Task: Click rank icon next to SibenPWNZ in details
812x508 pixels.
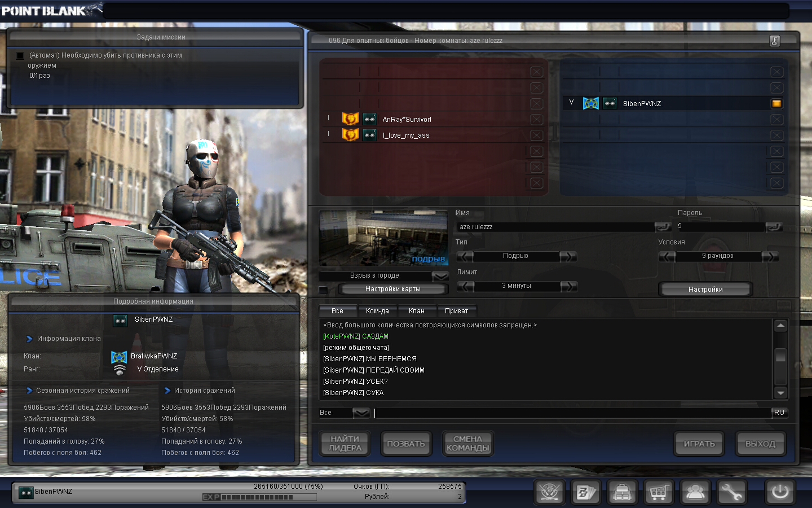Action: click(x=120, y=320)
